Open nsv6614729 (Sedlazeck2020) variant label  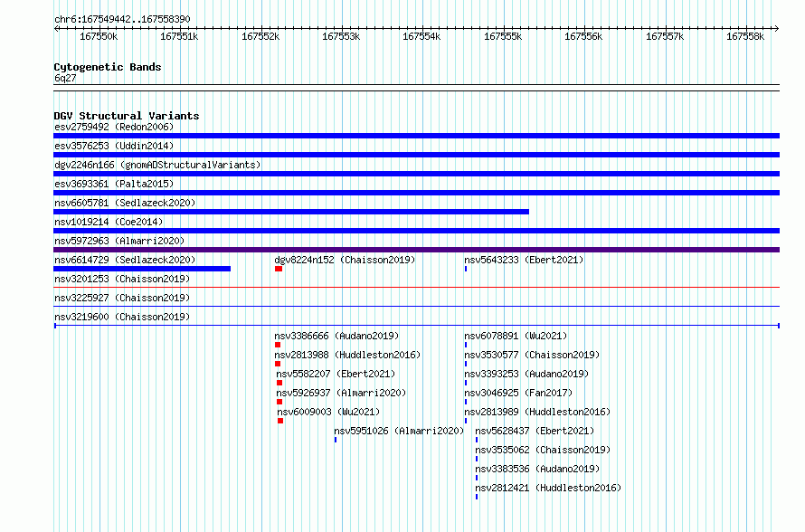[125, 260]
